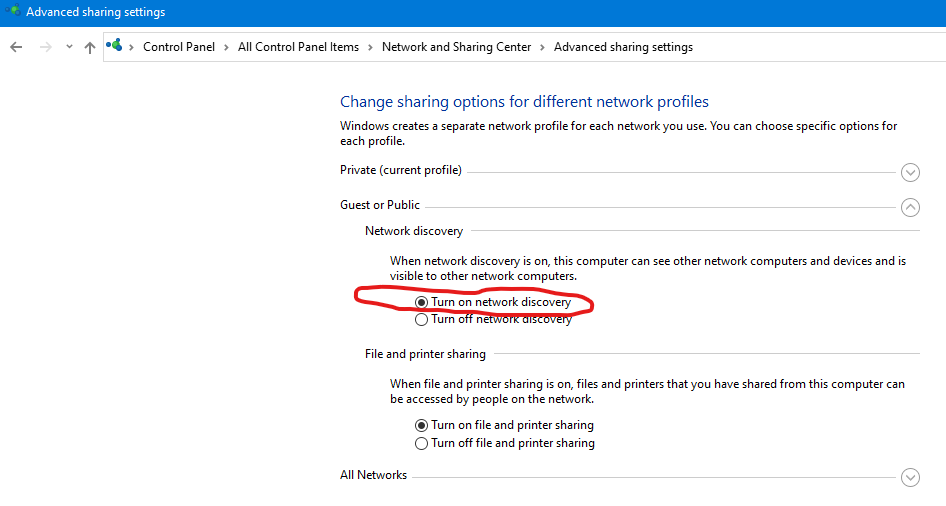
Task: Go up one level with up arrow
Action: pos(90,47)
